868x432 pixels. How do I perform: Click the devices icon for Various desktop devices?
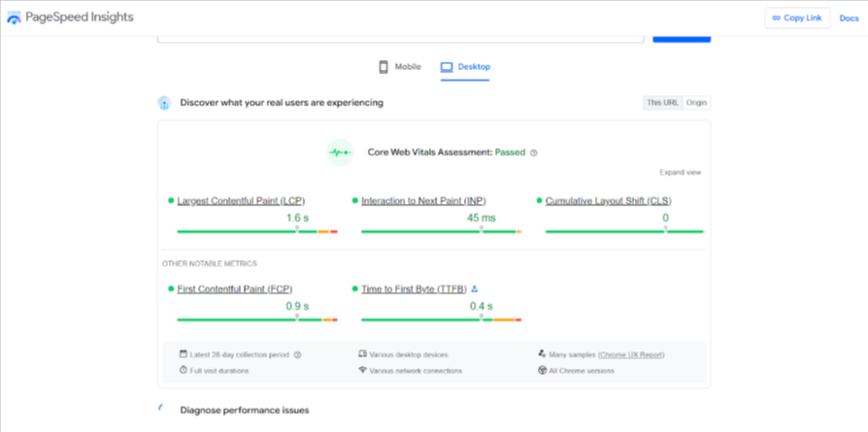pos(362,354)
